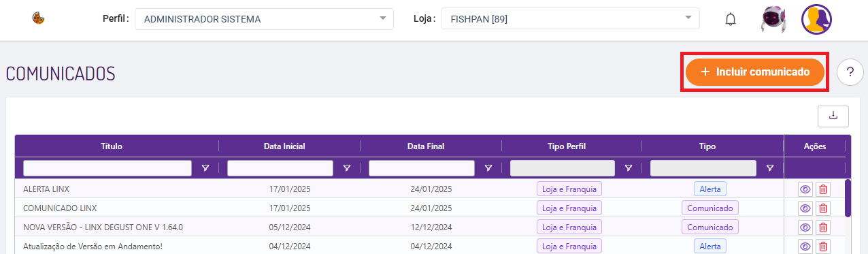View NOVA VERSÃO row via eye icon
The height and width of the screenshot is (254, 868).
805,227
